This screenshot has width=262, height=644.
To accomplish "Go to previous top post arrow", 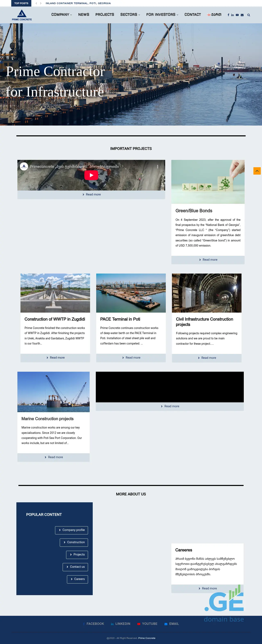I will tap(36, 3).
